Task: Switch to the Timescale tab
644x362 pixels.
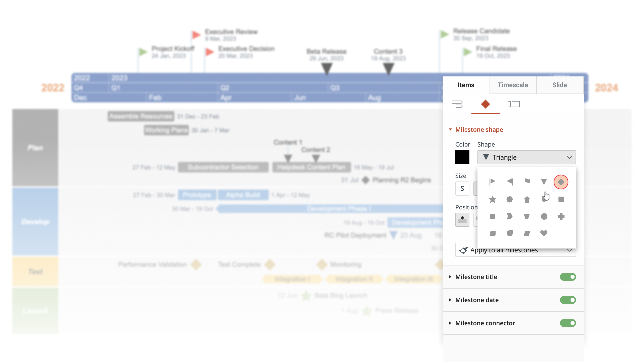Action: point(513,85)
